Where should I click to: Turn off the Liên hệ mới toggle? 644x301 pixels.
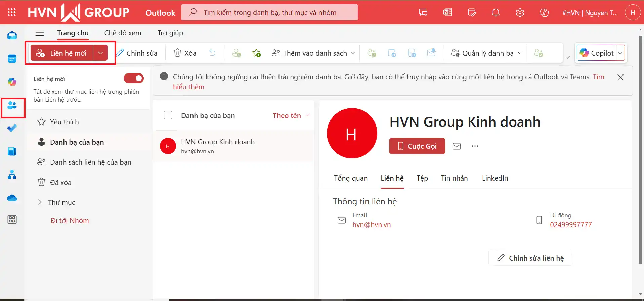(x=134, y=78)
